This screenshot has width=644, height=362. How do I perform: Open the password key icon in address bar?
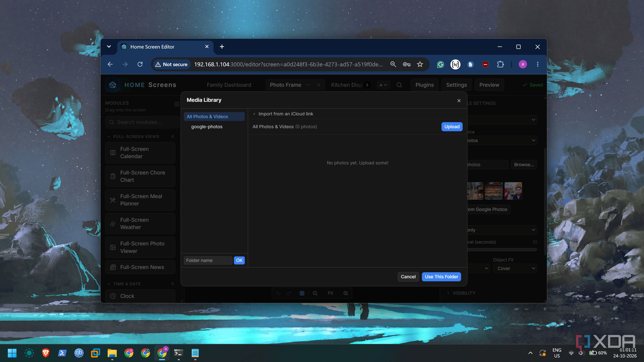coord(407,64)
